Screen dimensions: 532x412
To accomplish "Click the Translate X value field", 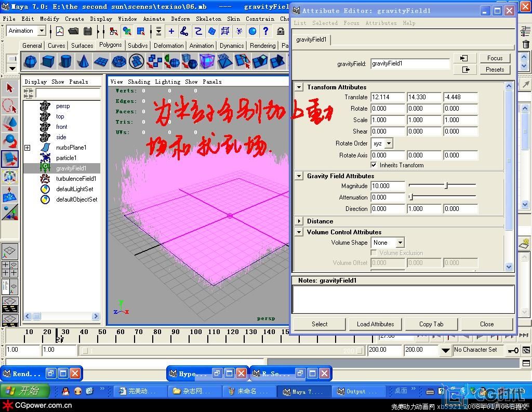I will click(388, 97).
